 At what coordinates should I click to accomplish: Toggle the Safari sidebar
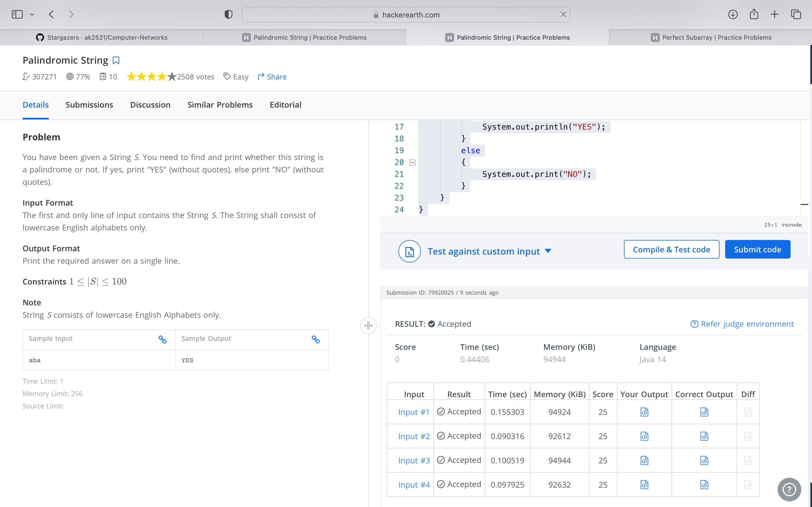pos(17,14)
